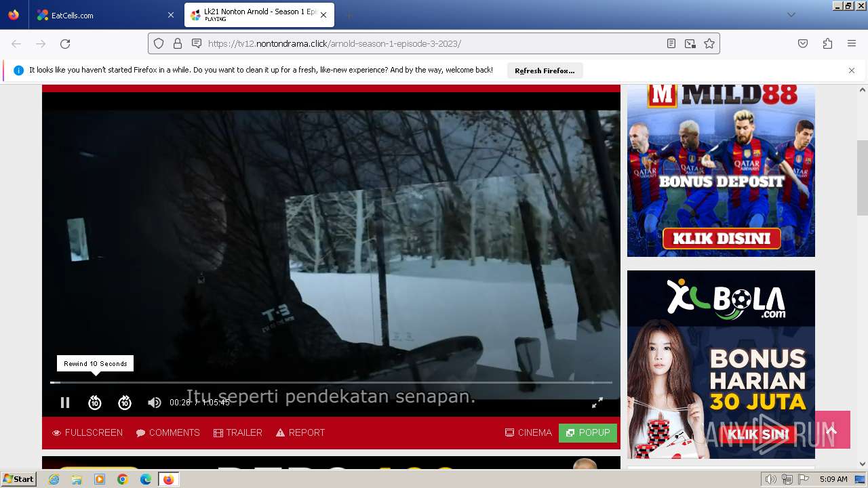Launch Chrome from taskbar
This screenshot has width=868, height=488.
(123, 479)
